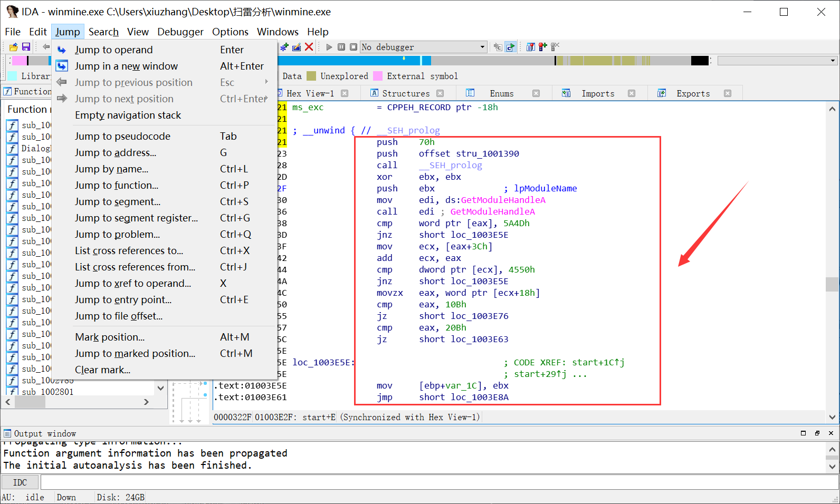840x504 pixels.
Task: Open the Debugger menu
Action: pos(180,32)
